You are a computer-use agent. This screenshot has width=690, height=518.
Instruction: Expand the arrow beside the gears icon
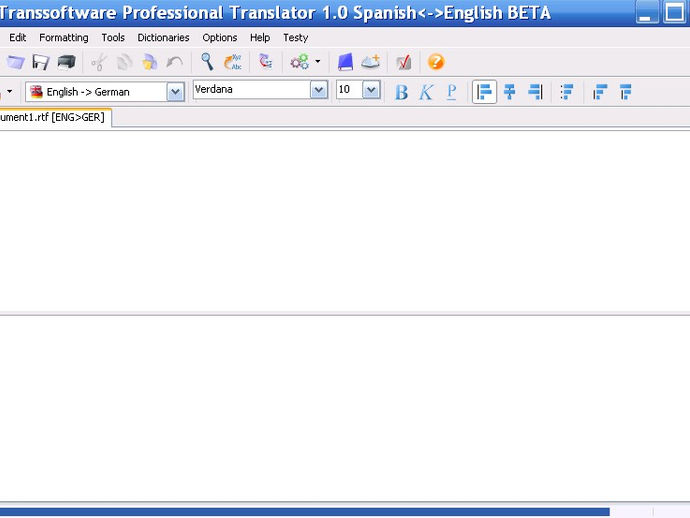pyautogui.click(x=318, y=62)
